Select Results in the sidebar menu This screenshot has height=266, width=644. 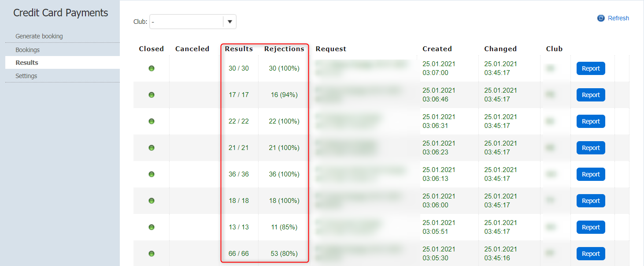(x=27, y=63)
